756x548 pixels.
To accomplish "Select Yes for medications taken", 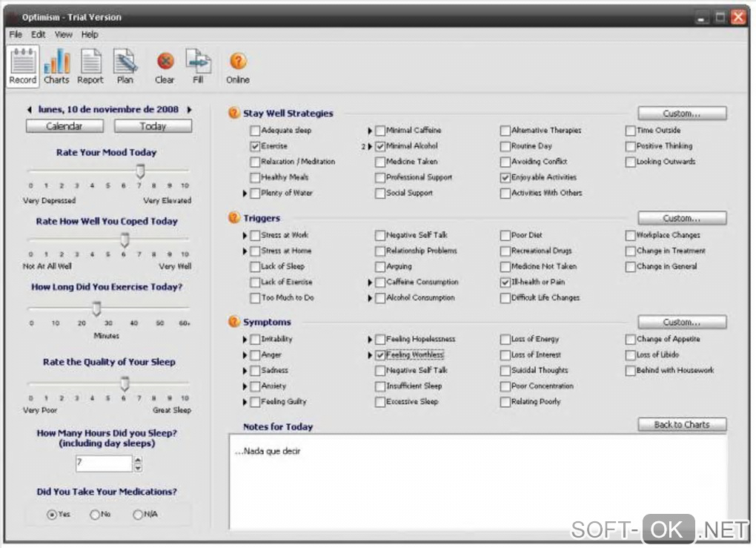I will [51, 515].
